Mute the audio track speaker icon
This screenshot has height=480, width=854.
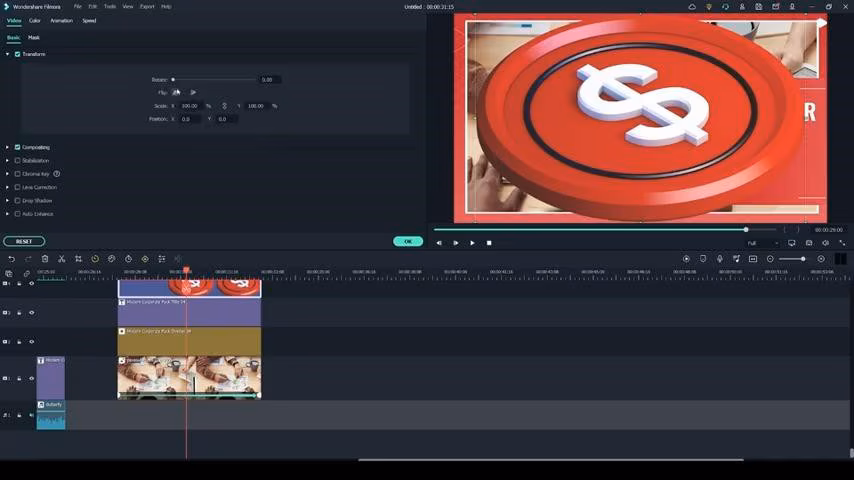pos(32,415)
